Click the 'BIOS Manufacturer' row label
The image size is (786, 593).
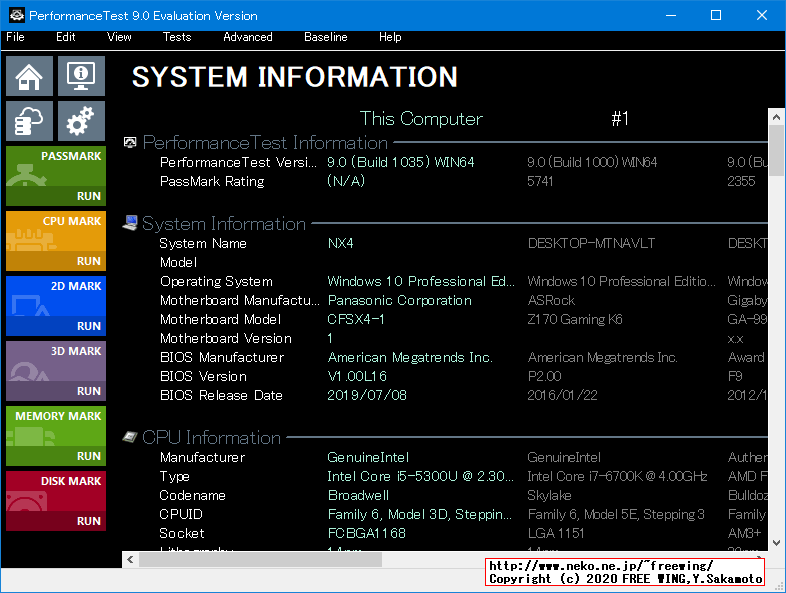(x=222, y=357)
